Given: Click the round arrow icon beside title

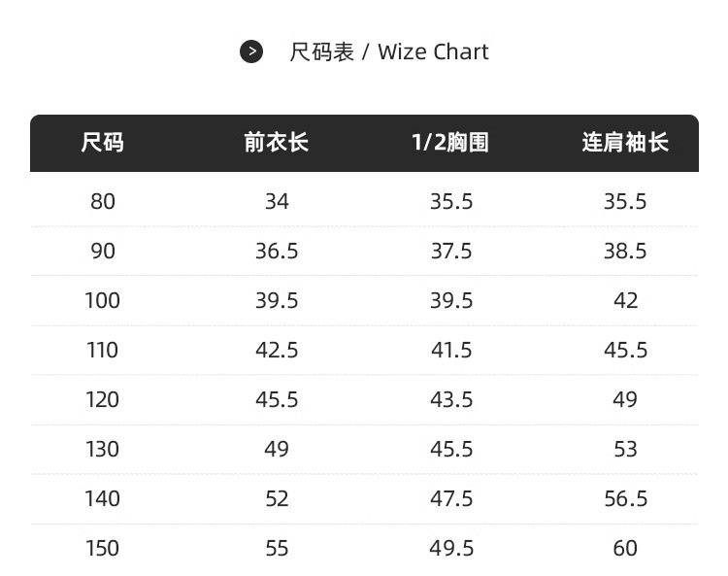Looking at the screenshot, I should pyautogui.click(x=251, y=51).
